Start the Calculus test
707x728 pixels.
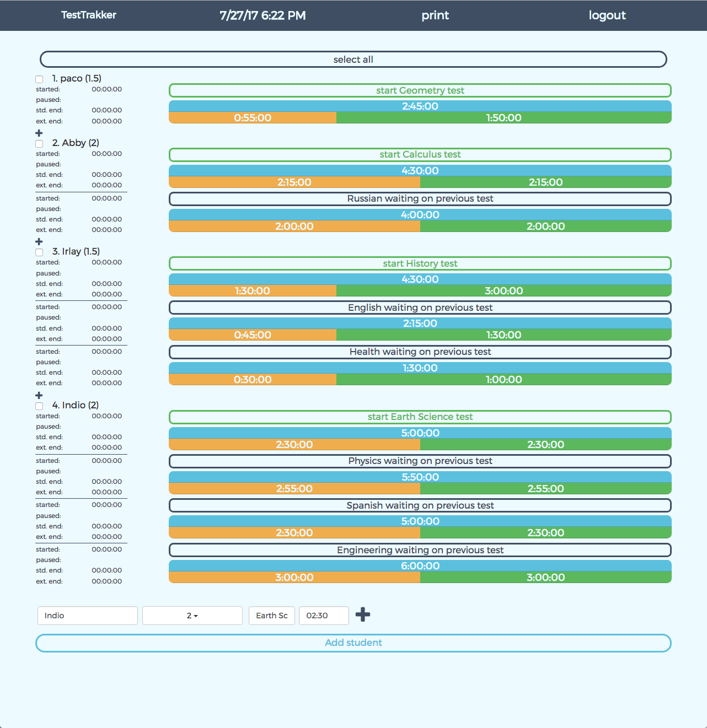coord(420,155)
